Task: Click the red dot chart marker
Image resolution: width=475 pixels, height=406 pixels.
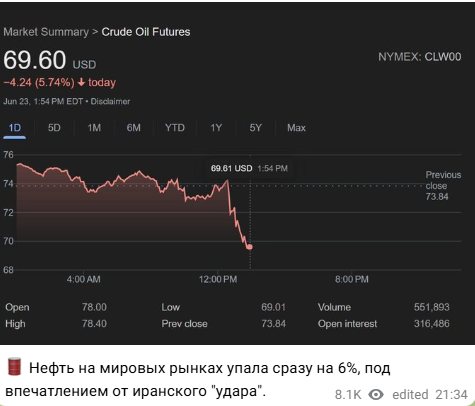Action: tap(249, 247)
